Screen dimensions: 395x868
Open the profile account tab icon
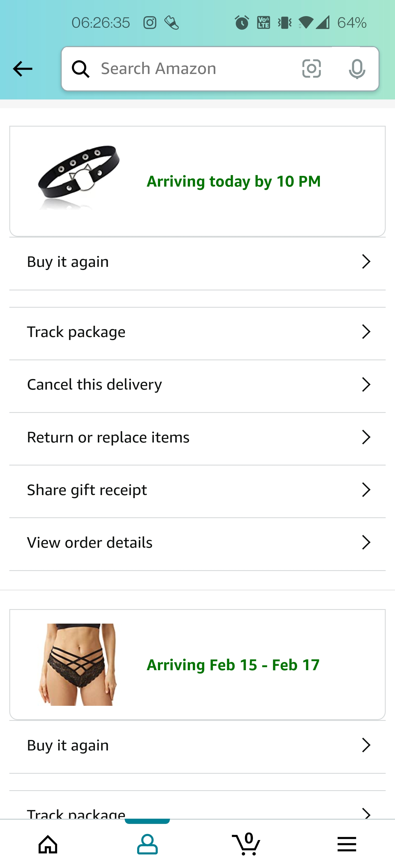tap(147, 844)
